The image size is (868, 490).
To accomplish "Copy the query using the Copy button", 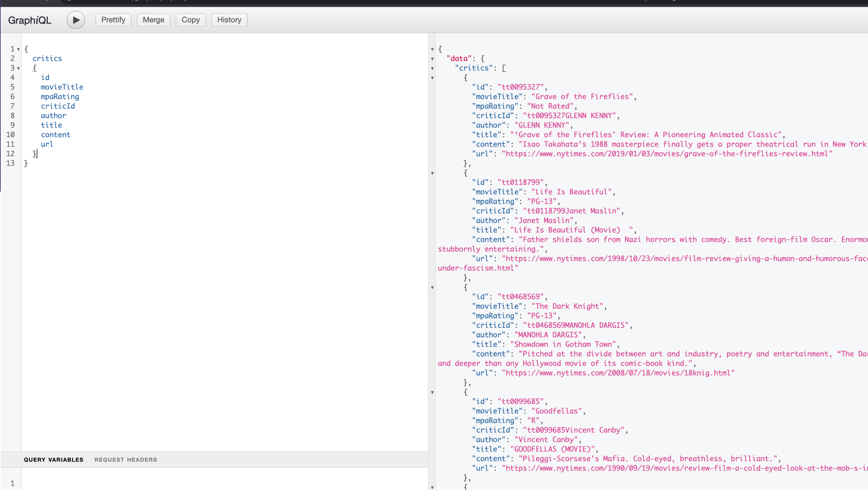I will click(190, 20).
